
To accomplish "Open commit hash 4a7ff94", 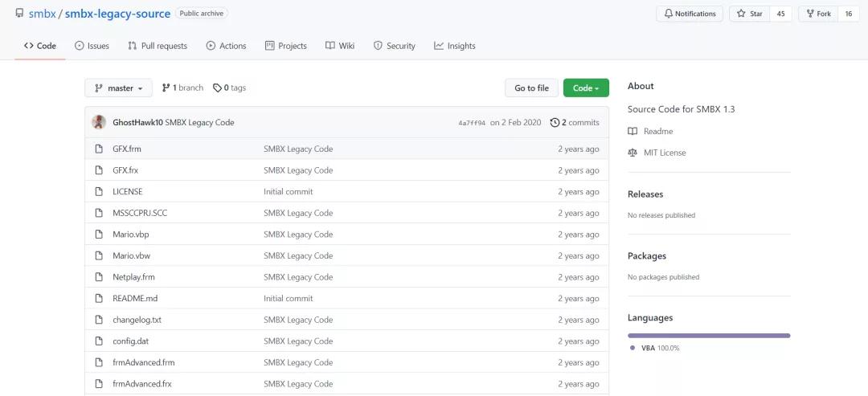I will (x=472, y=123).
